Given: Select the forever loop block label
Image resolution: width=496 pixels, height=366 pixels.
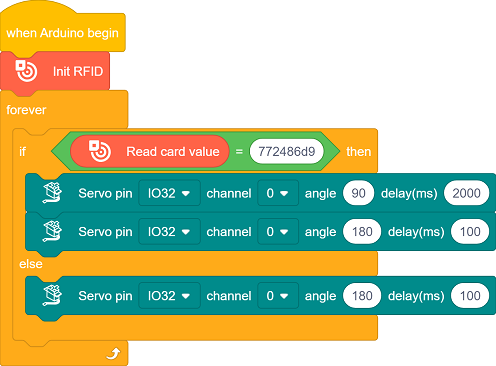Looking at the screenshot, I should (x=26, y=110).
